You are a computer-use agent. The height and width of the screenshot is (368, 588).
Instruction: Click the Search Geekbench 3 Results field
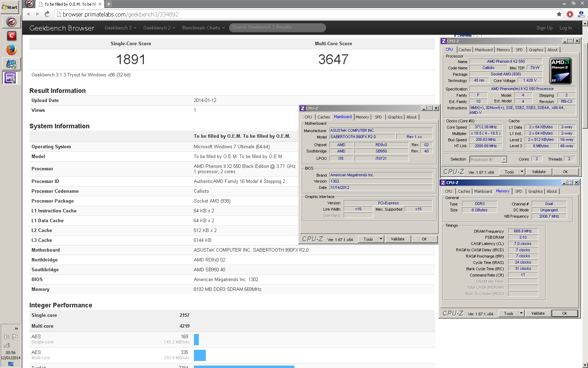tap(277, 27)
